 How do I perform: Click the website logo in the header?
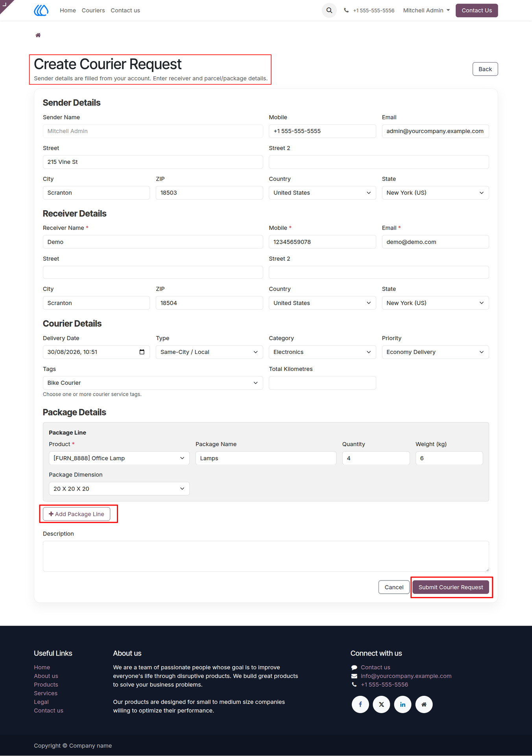coord(41,10)
